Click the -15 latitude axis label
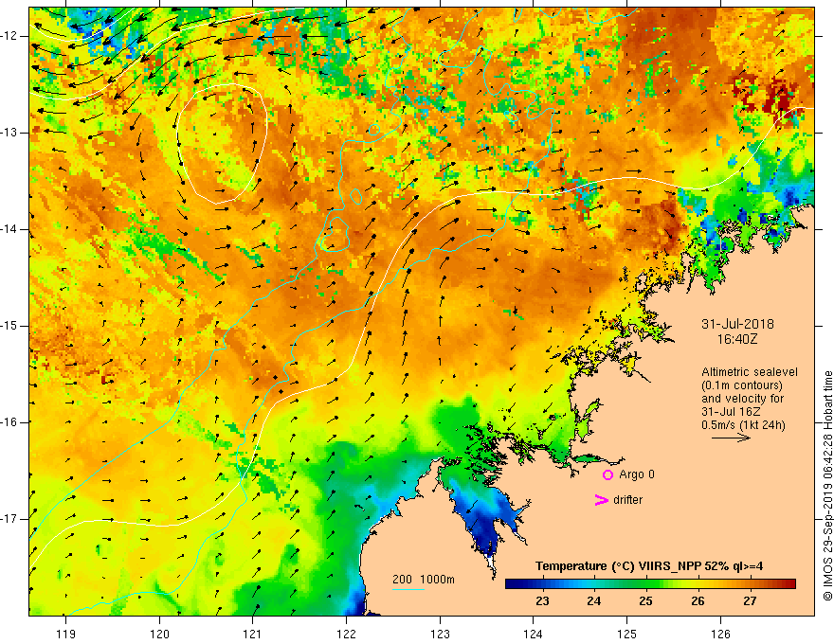The image size is (834, 644). [9, 326]
